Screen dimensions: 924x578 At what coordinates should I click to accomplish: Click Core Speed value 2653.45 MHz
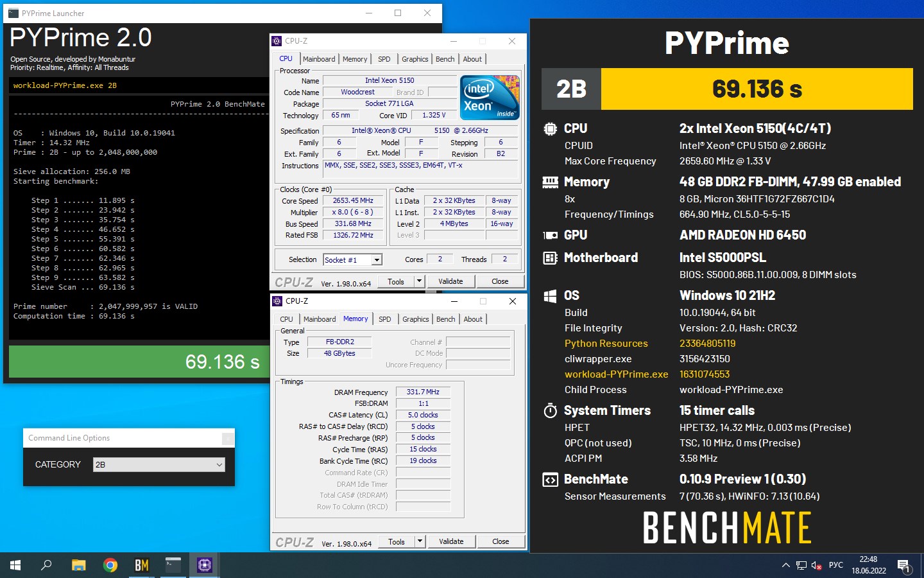pyautogui.click(x=353, y=201)
